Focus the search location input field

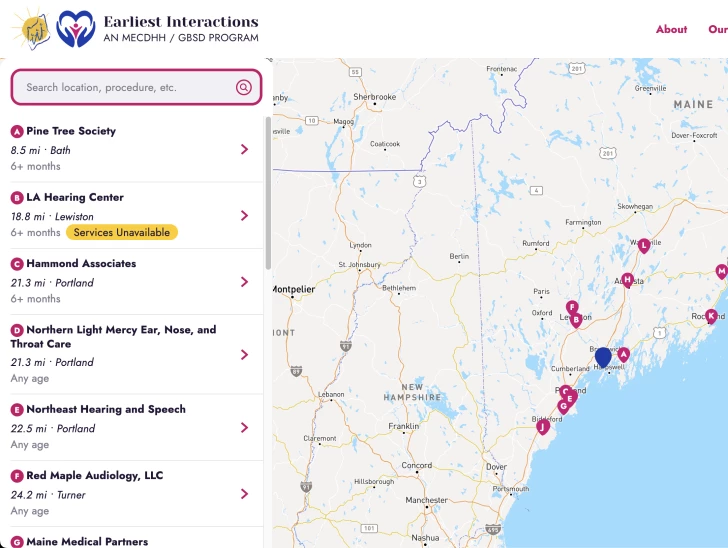(125, 87)
